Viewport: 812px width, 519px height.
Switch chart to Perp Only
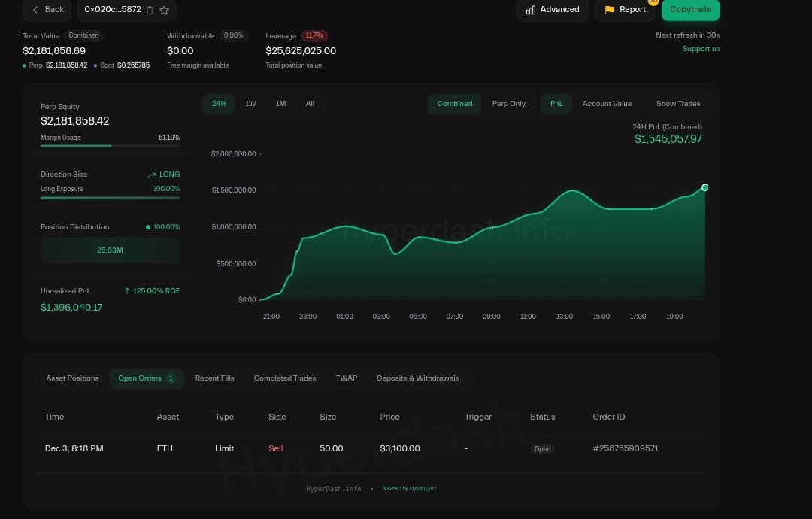click(509, 104)
